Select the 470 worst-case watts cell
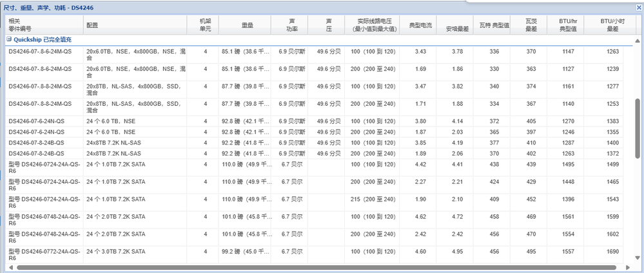 click(531, 234)
